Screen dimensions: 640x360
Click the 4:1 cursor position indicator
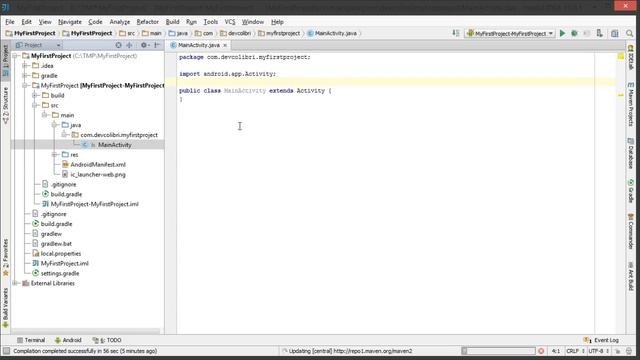click(556, 351)
